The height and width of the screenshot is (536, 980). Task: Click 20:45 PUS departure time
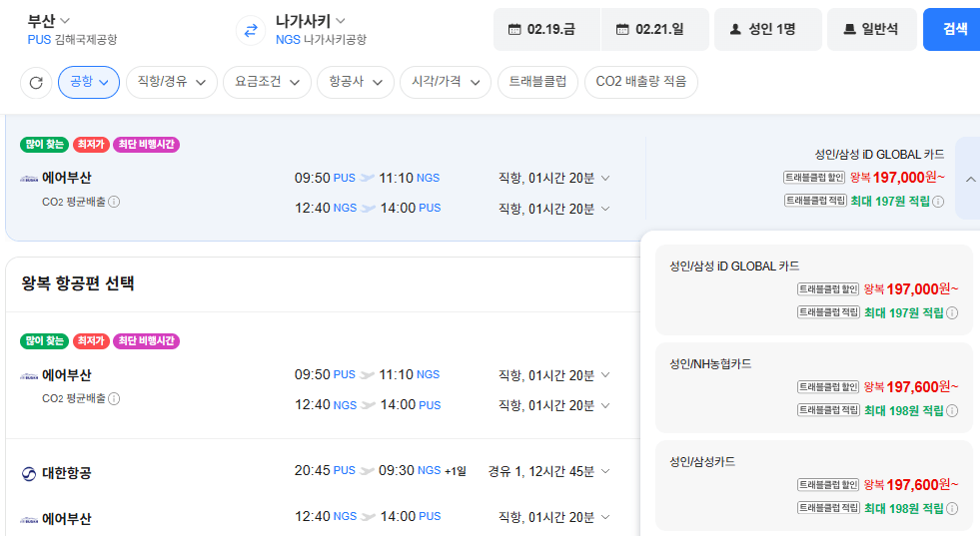coord(325,470)
